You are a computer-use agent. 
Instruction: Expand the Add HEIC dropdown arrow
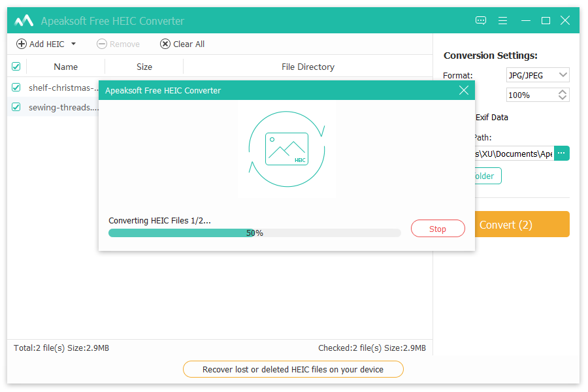tap(73, 44)
